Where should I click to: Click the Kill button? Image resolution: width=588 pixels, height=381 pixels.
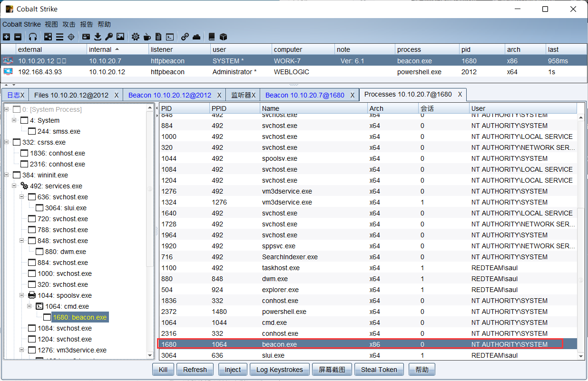pos(163,370)
